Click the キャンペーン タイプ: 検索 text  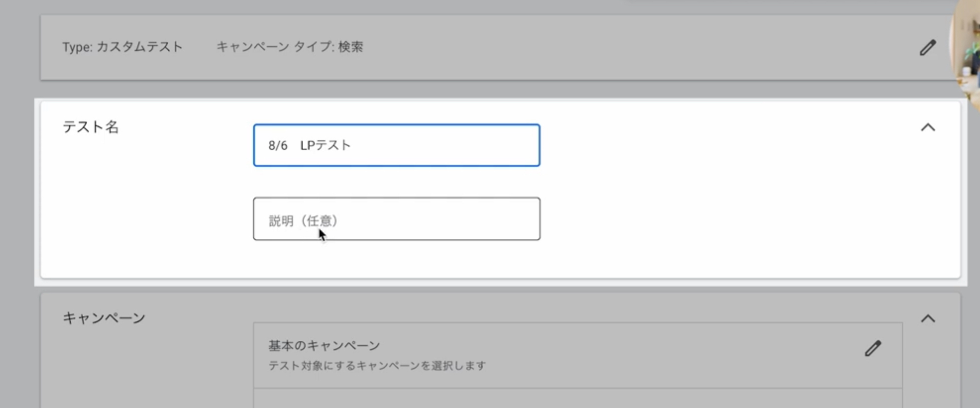(289, 47)
